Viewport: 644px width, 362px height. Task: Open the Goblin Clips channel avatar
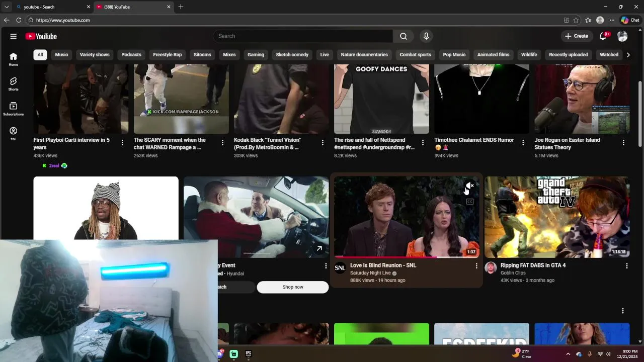click(x=491, y=268)
